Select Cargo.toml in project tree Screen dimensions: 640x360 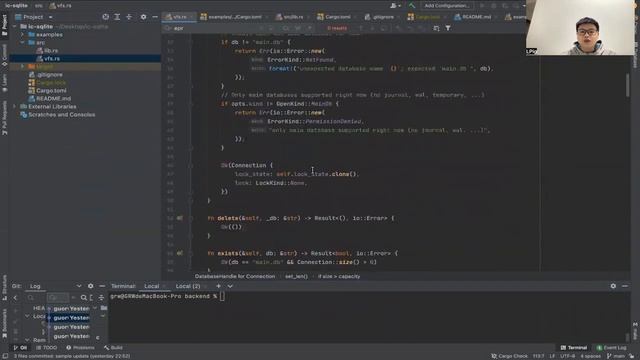point(51,91)
